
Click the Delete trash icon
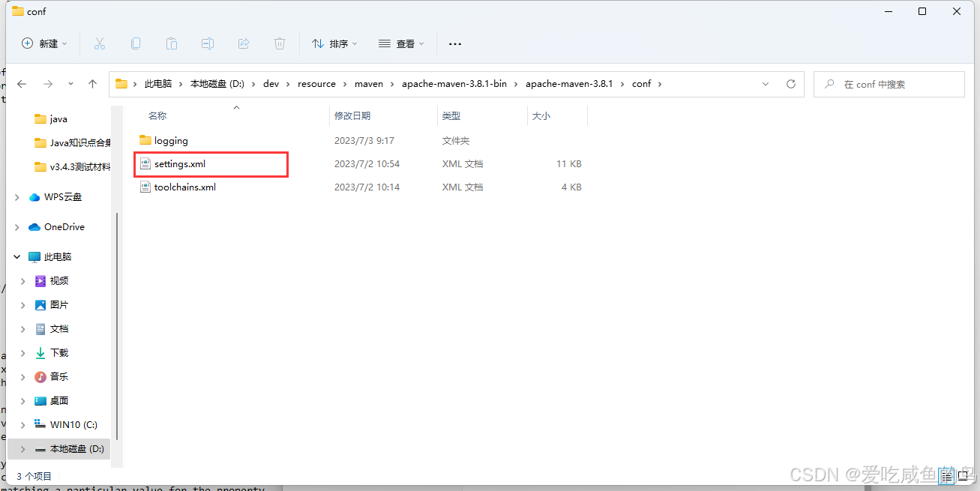pyautogui.click(x=280, y=43)
